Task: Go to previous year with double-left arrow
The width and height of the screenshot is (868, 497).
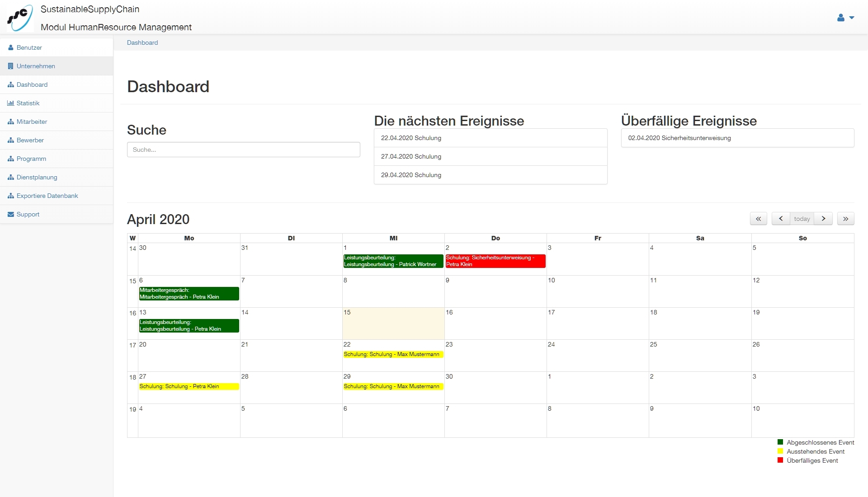Action: (758, 219)
